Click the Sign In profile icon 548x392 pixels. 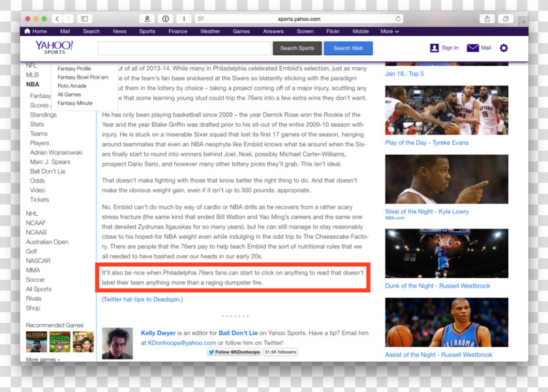tap(434, 48)
